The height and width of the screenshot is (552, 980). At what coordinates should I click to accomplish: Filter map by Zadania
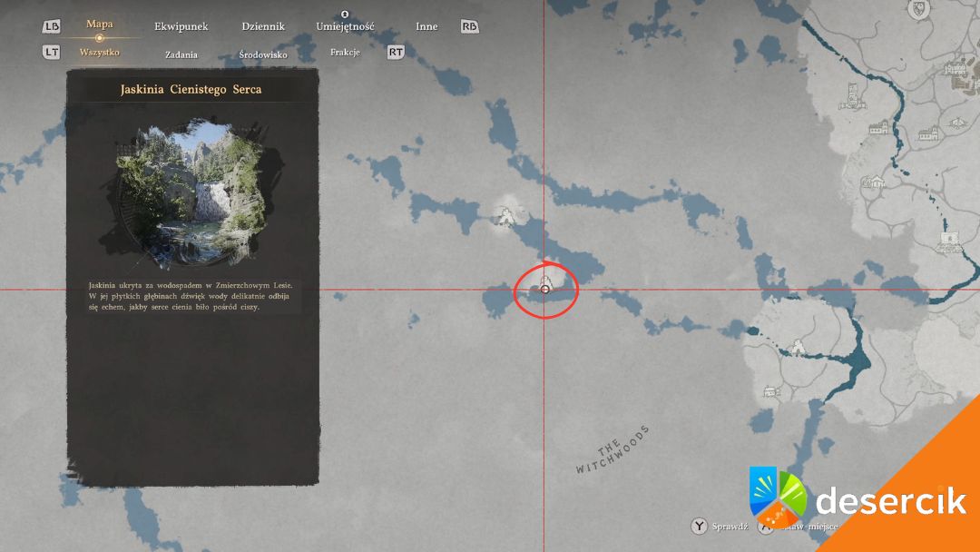(181, 54)
